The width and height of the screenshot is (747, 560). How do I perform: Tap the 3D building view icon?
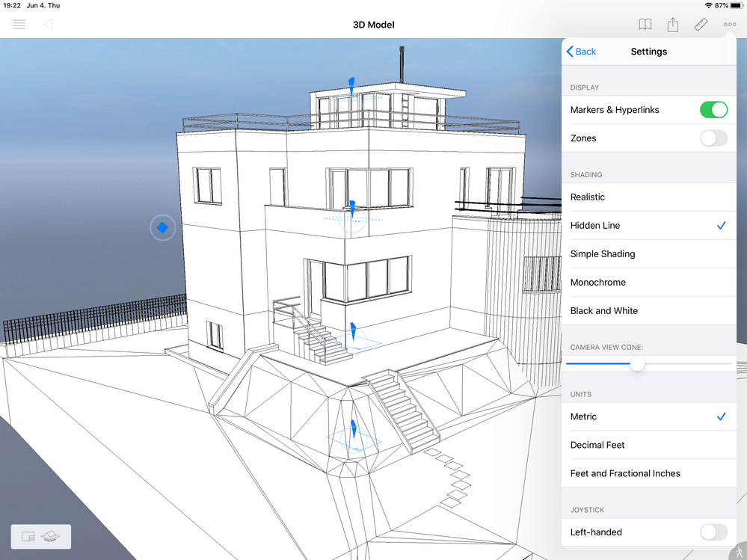[x=50, y=537]
